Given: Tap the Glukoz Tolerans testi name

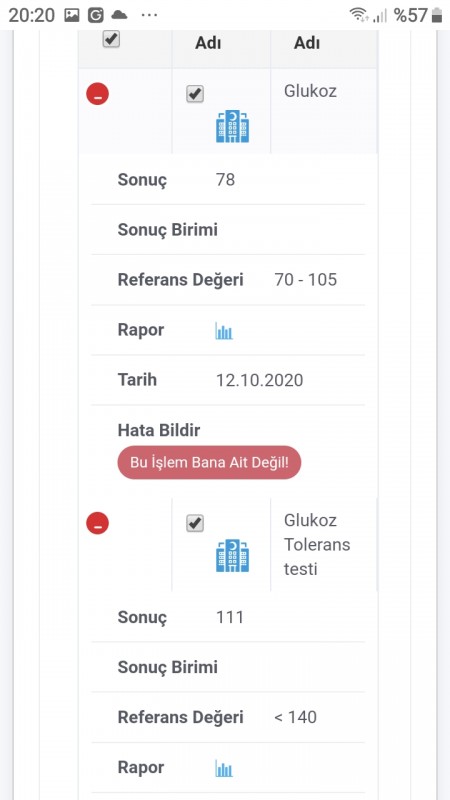Looking at the screenshot, I should pyautogui.click(x=317, y=544).
